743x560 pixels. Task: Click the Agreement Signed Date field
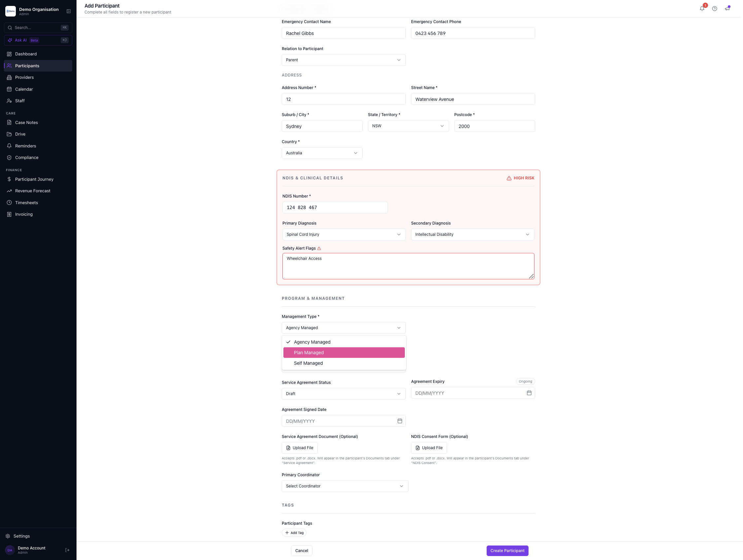pyautogui.click(x=343, y=421)
